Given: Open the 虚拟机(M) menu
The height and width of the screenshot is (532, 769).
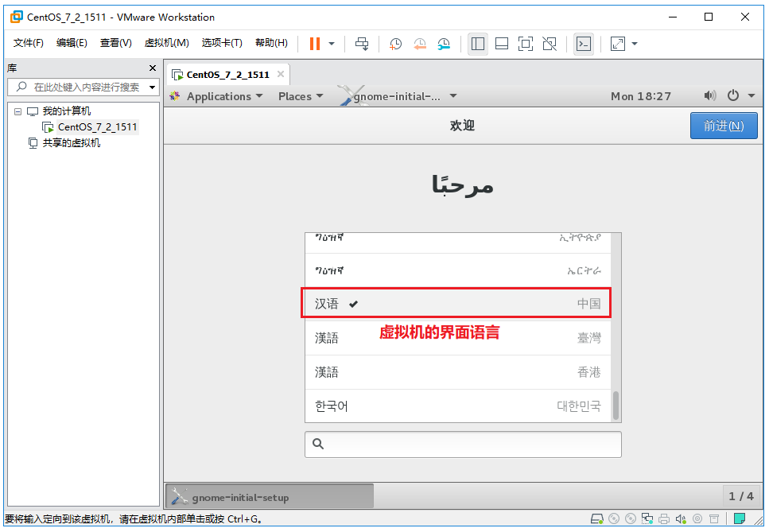Looking at the screenshot, I should coord(167,43).
